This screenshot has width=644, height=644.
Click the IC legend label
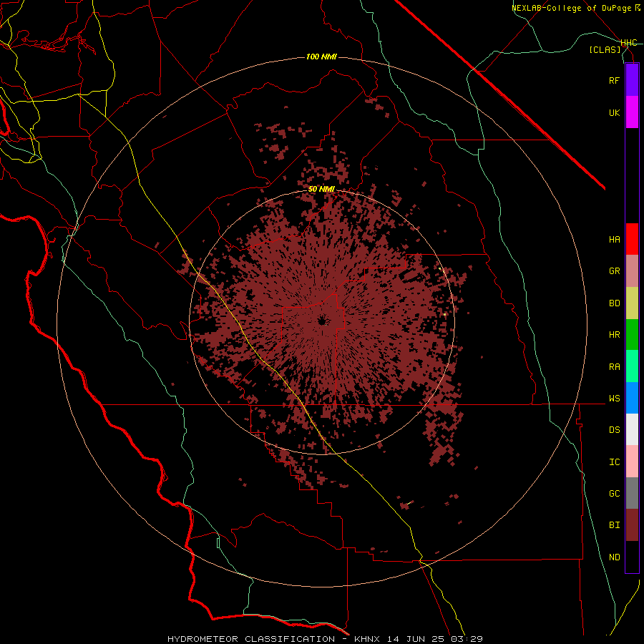click(x=614, y=462)
